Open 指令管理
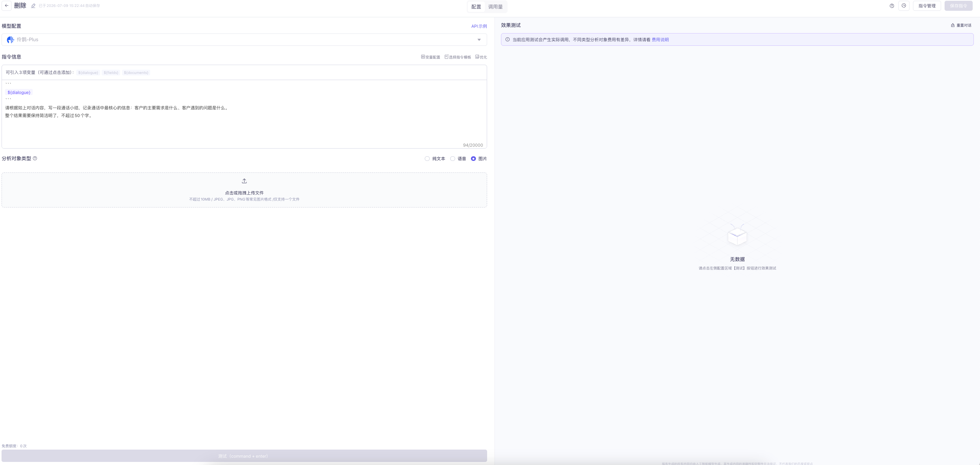 (927, 6)
